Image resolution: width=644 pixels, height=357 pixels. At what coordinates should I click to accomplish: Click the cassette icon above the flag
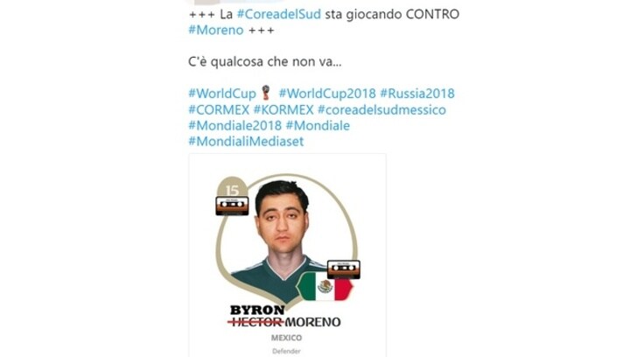click(x=343, y=269)
